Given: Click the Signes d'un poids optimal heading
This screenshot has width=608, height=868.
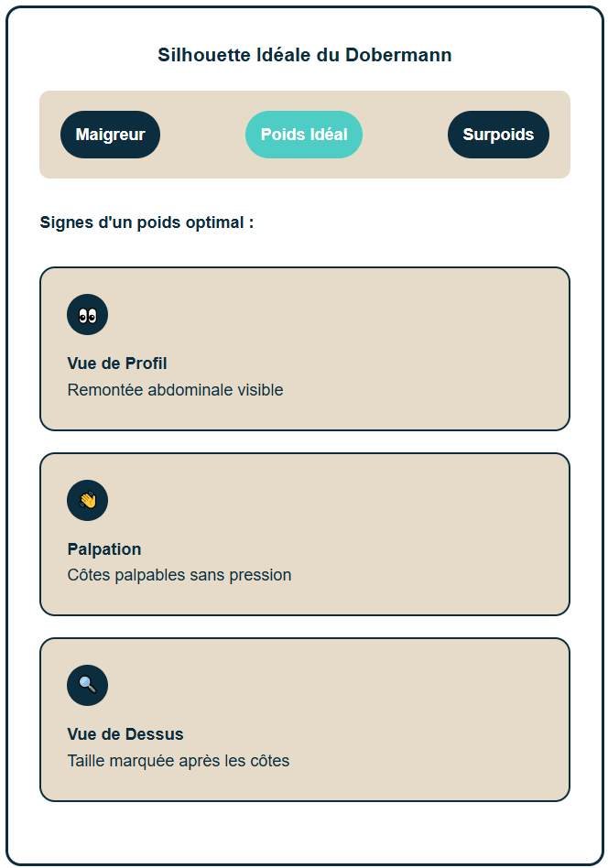Looking at the screenshot, I should [147, 222].
